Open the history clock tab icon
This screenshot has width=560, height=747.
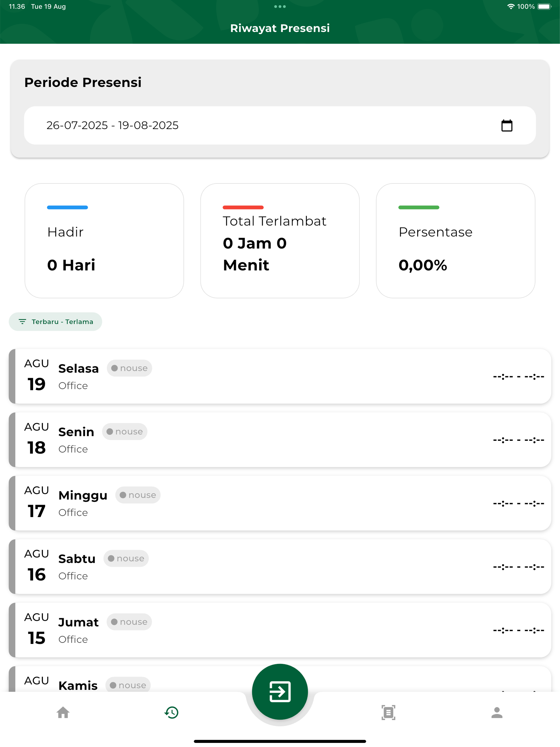click(x=171, y=713)
